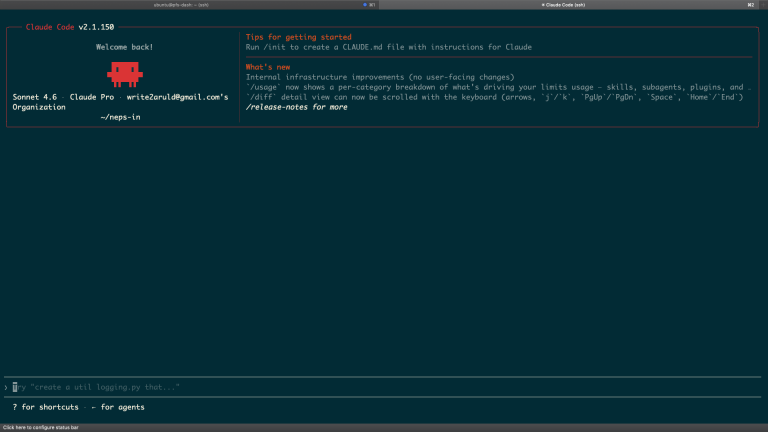Click the 'Organization' text
The width and height of the screenshot is (768, 432).
coord(39,107)
